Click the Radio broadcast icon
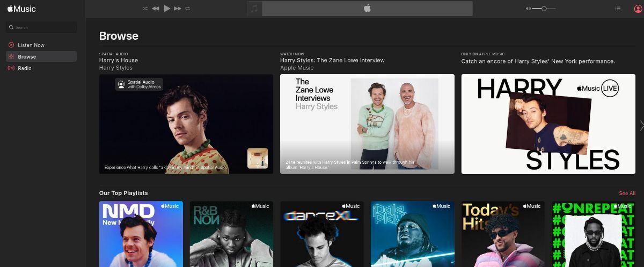 [11, 68]
